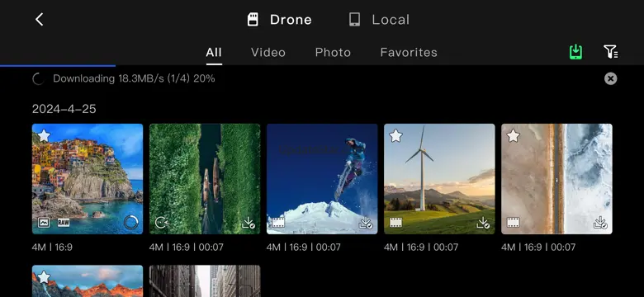Click the RAW badge on the coastal village photo
This screenshot has height=297, width=644.
click(64, 223)
